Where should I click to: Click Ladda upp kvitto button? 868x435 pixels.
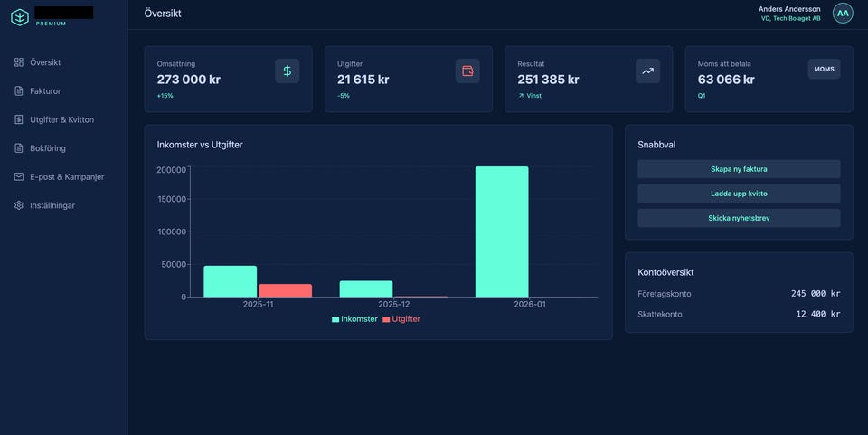tap(739, 194)
